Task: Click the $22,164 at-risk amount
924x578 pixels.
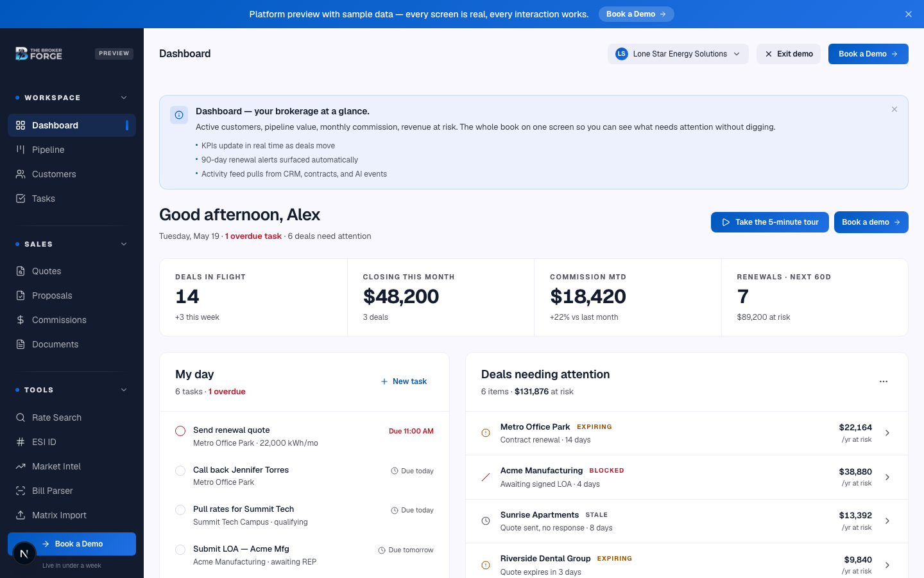Action: (x=855, y=427)
